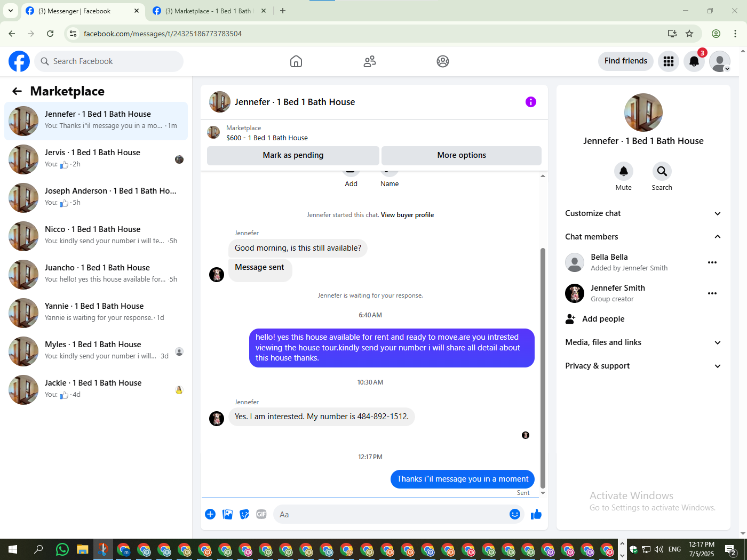Expand Privacy & support section
This screenshot has width=747, height=560.
tap(643, 366)
